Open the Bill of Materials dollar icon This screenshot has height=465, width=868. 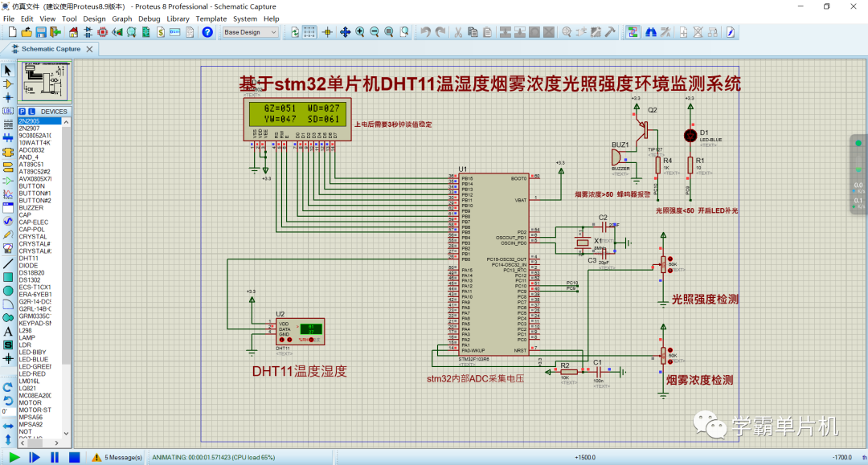coord(161,33)
